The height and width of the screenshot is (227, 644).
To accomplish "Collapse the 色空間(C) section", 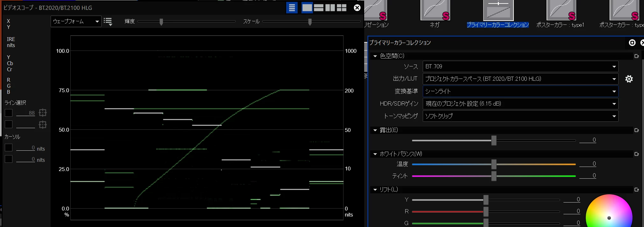I will point(375,56).
